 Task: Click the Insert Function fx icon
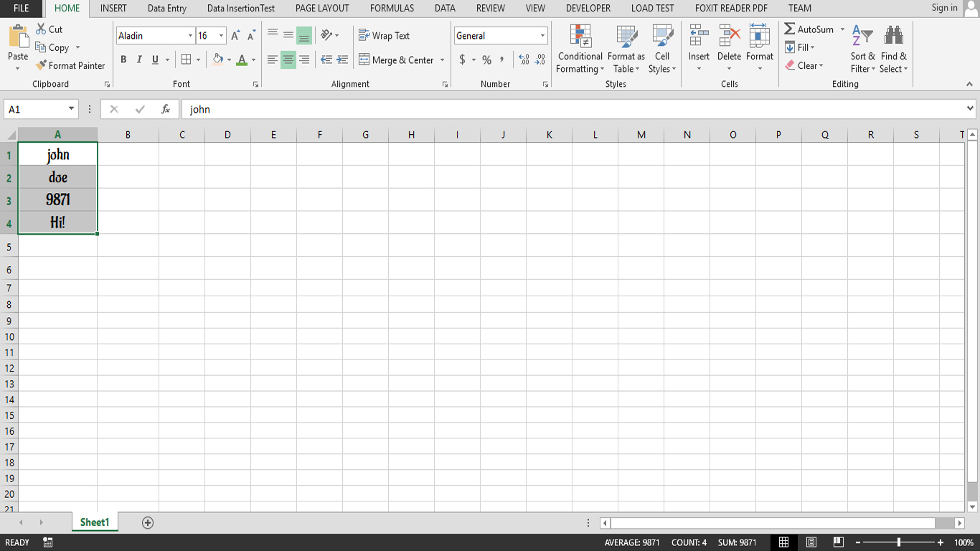pyautogui.click(x=166, y=109)
